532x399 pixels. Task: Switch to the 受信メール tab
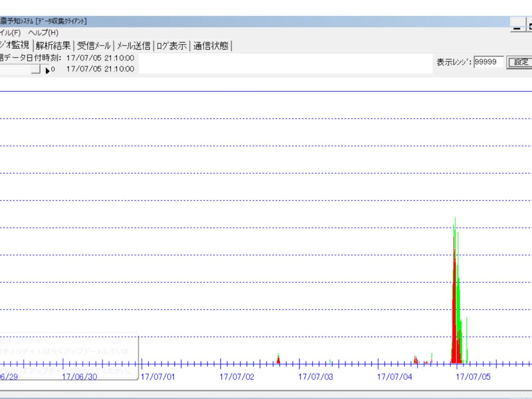[94, 46]
